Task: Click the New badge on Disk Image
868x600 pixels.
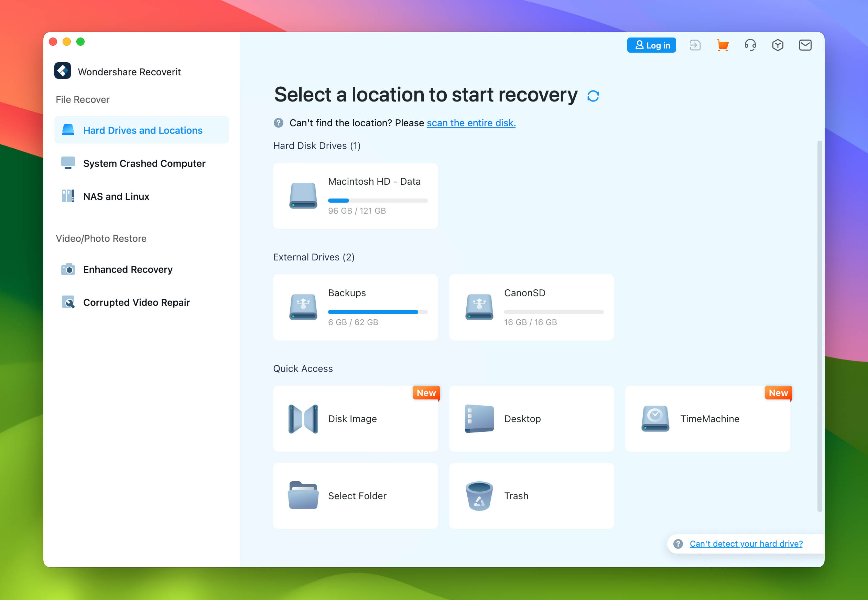Action: [426, 393]
